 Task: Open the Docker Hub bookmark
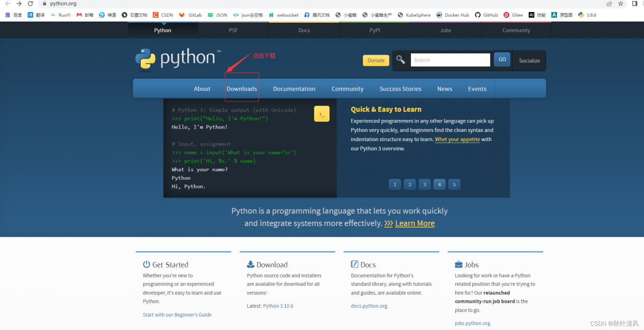click(453, 15)
